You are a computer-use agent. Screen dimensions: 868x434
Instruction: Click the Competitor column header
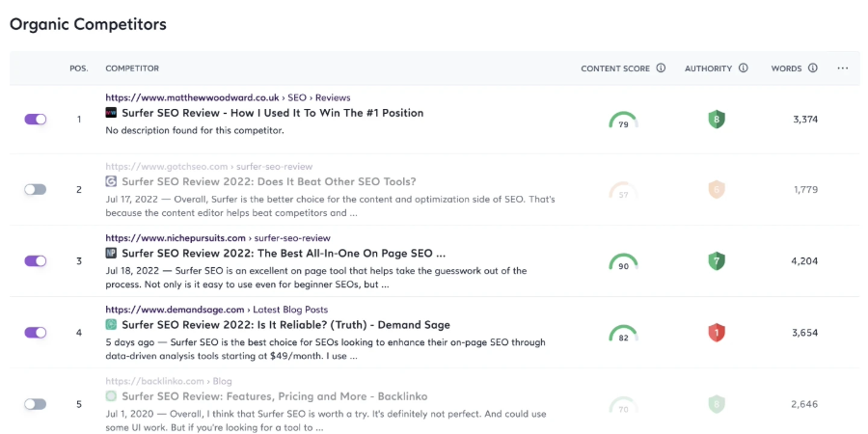(x=132, y=68)
